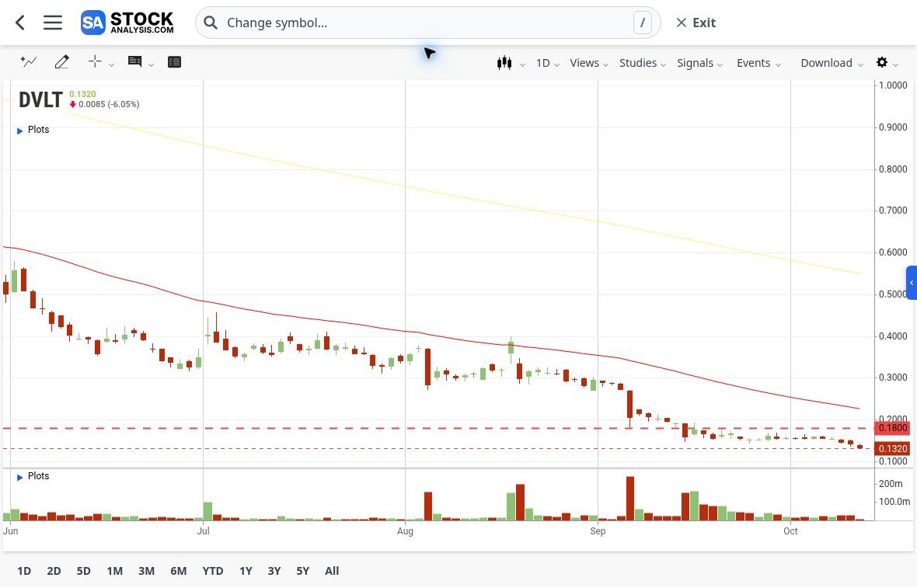Select the crosshair cursor tool
Viewport: 917px width, 588px height.
95,61
